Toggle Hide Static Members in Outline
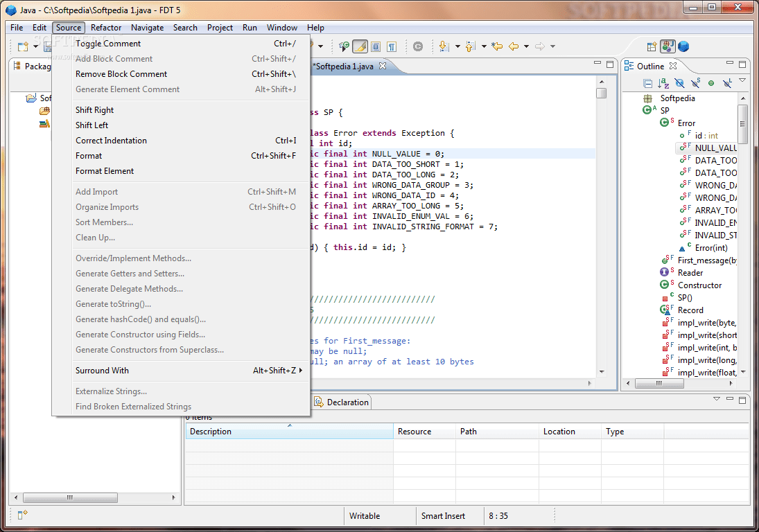Viewport: 759px width, 532px height. pyautogui.click(x=695, y=83)
